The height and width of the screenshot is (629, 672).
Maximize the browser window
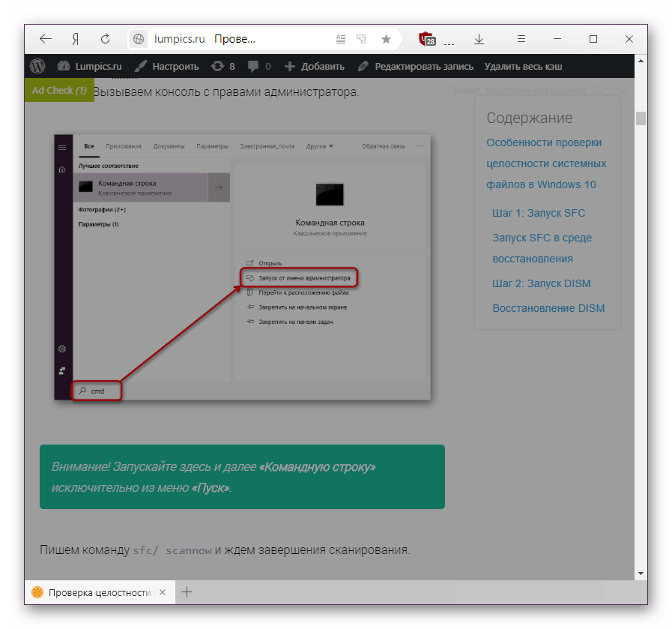(593, 39)
